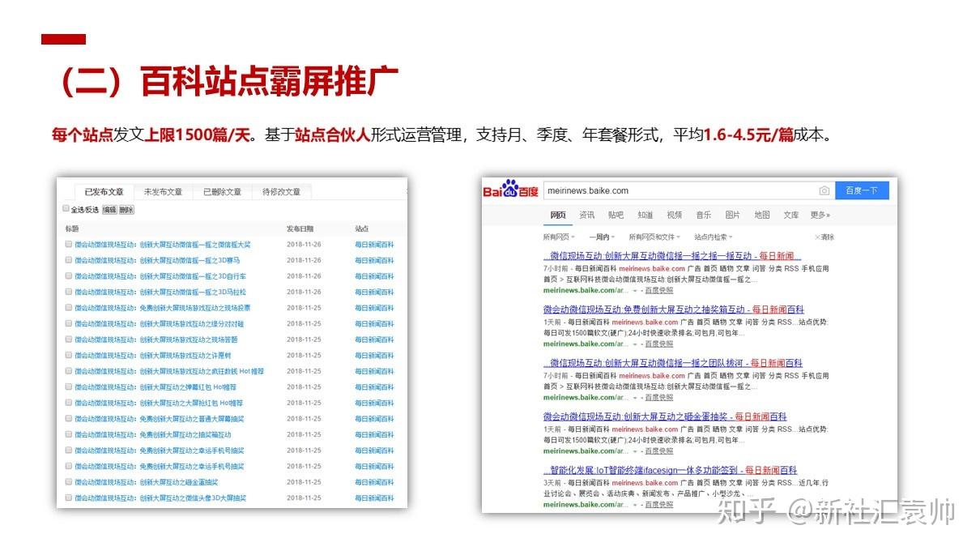This screenshot has height=551, width=980.
Task: Click the 标题 column header
Action: pyautogui.click(x=72, y=229)
